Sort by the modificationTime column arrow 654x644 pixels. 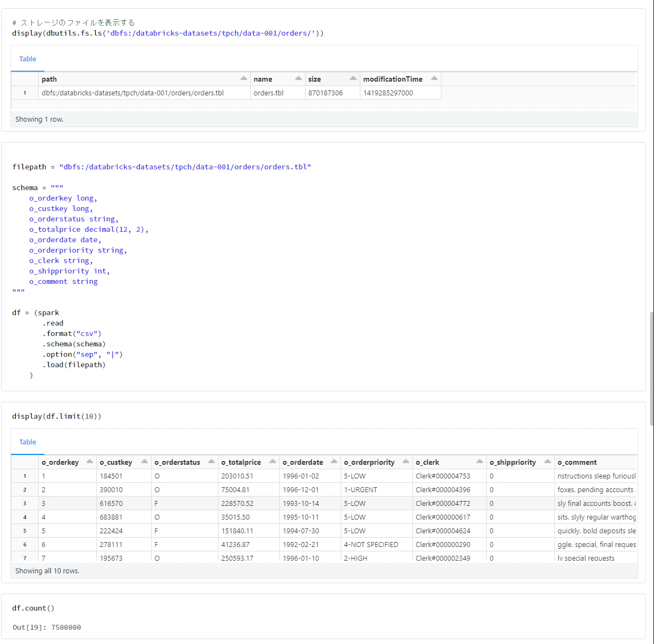pos(434,78)
